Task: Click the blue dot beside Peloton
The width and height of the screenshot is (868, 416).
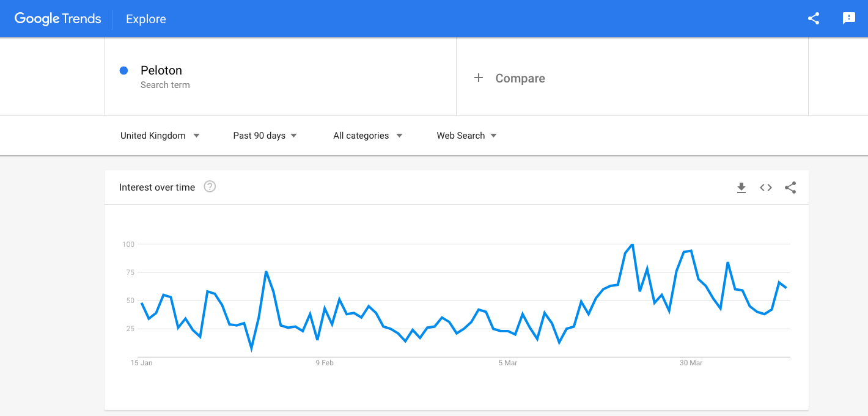Action: 123,70
